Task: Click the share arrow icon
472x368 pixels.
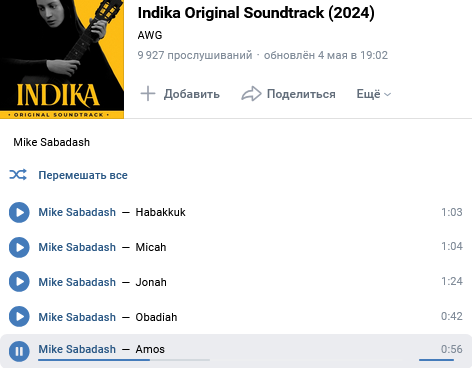Action: (251, 94)
